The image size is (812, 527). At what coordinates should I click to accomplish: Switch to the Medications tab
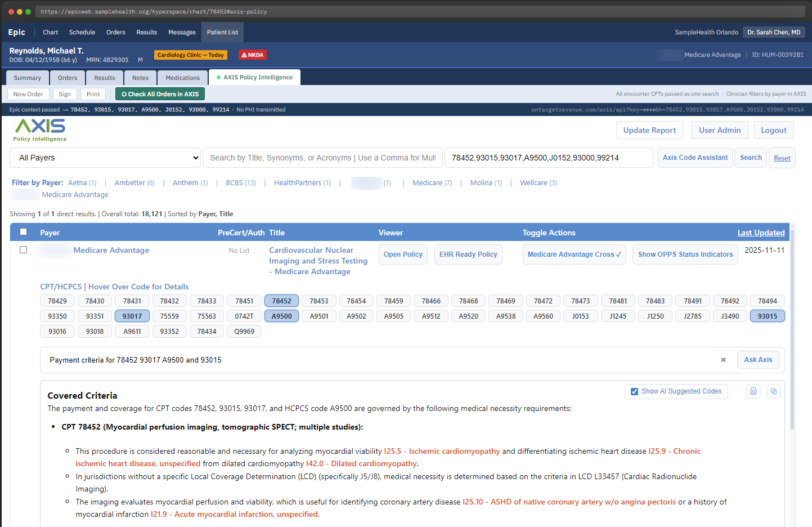point(182,78)
